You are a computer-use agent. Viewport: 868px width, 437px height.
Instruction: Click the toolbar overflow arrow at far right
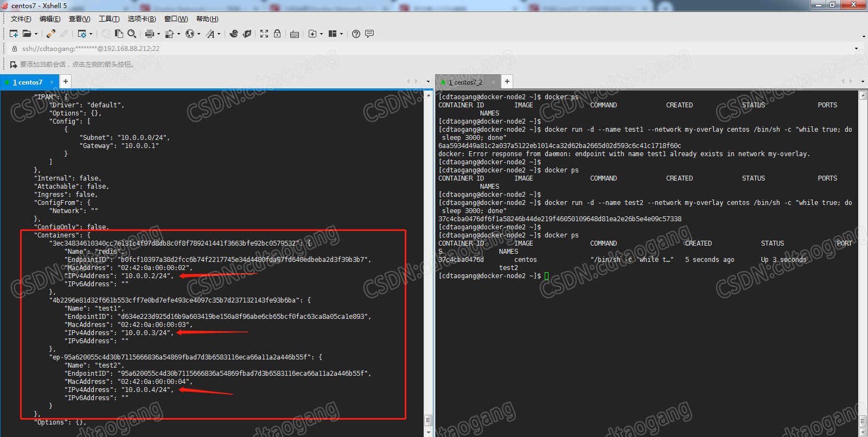[864, 37]
